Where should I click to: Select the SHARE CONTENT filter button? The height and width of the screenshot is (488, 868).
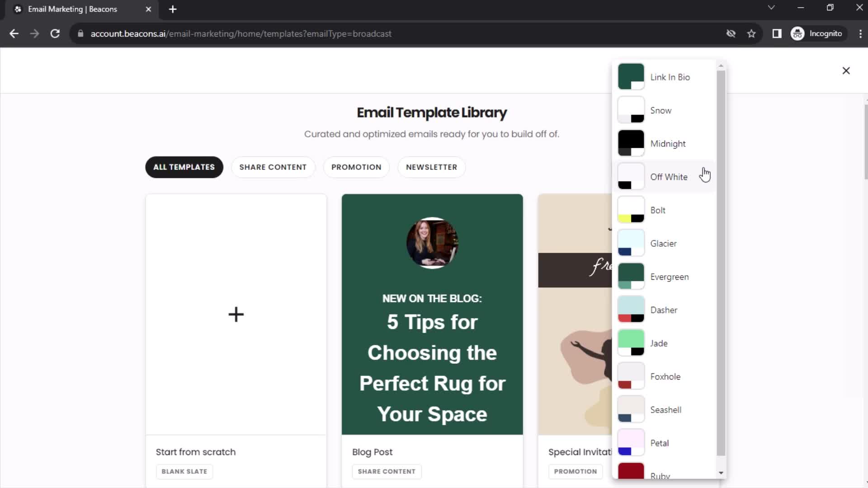tap(274, 167)
